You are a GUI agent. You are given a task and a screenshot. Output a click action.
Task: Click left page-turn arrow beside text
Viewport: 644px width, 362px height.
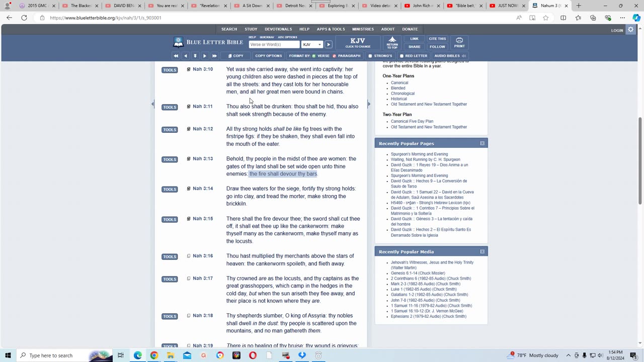click(x=153, y=104)
